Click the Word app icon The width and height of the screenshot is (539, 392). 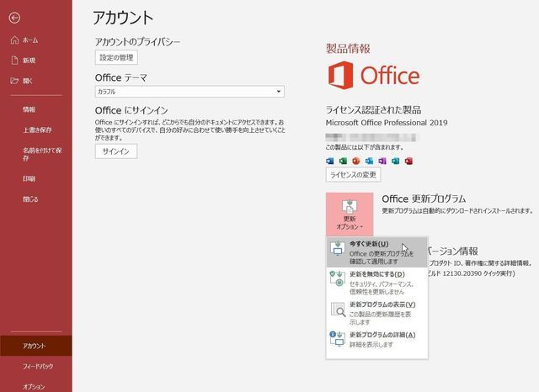pos(330,161)
